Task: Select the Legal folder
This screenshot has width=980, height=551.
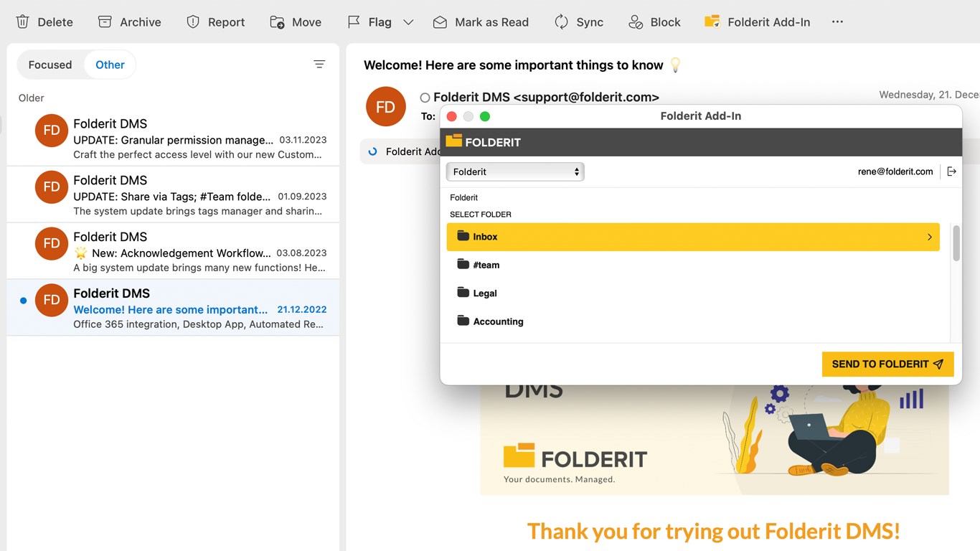Action: 693,293
